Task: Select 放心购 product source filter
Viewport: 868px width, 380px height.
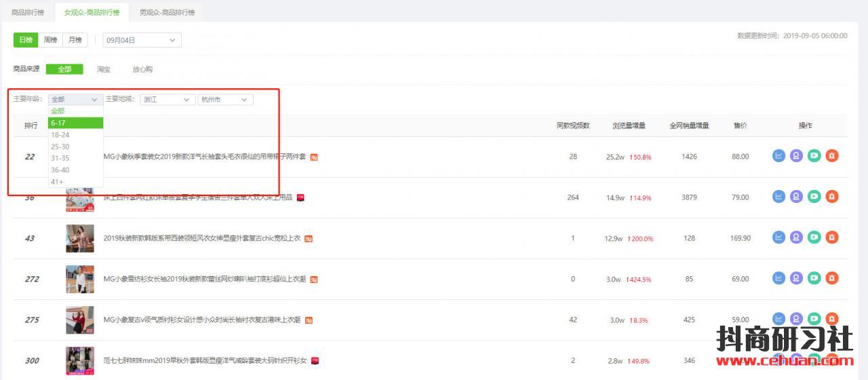Action: click(142, 69)
